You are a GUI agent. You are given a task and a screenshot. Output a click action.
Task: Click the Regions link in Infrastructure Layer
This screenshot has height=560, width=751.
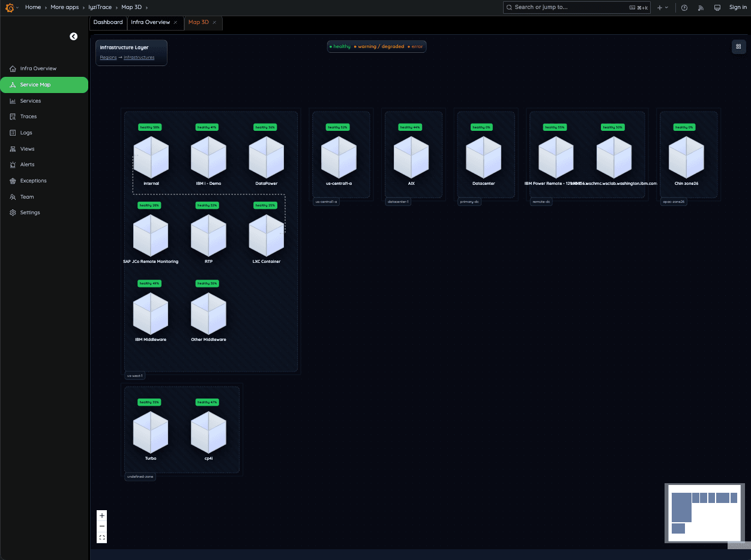point(108,57)
